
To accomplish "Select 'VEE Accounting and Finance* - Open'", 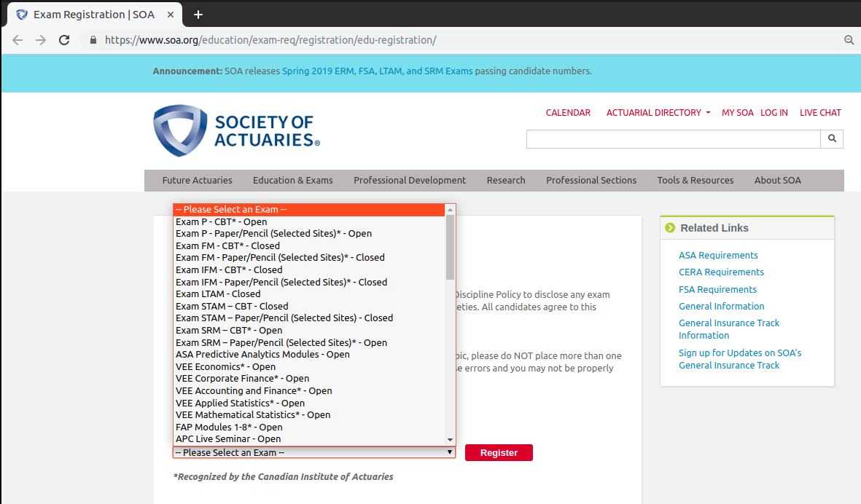I will [309, 390].
